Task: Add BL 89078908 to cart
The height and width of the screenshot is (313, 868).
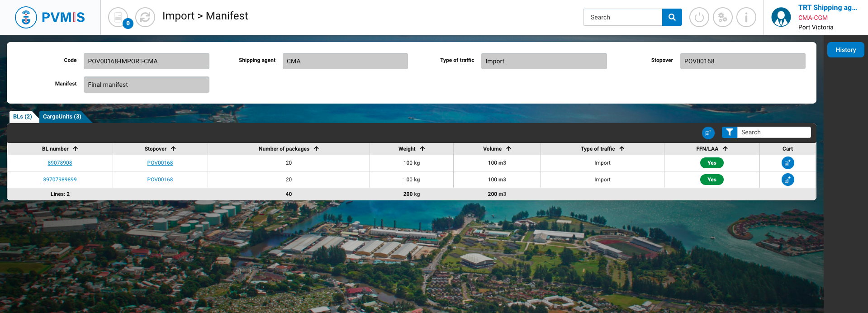Action: (787, 163)
